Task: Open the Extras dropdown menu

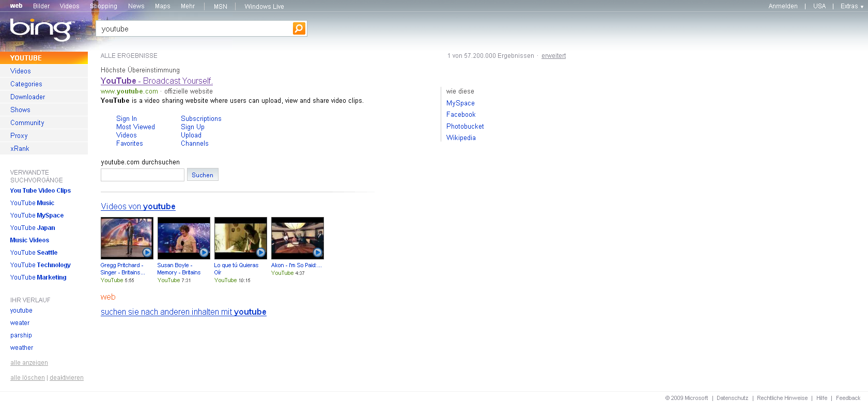Action: 852,6
